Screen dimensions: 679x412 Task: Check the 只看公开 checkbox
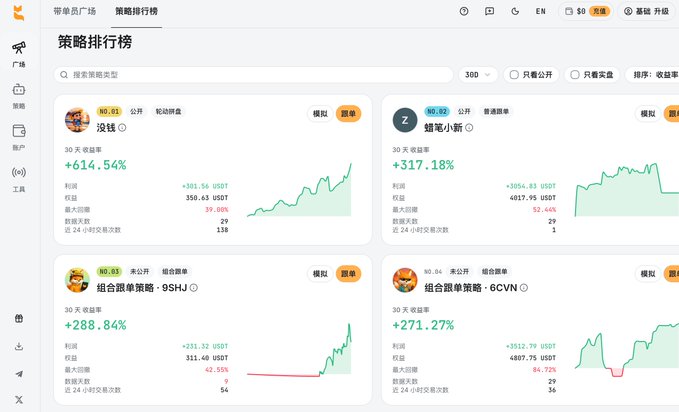[x=514, y=75]
